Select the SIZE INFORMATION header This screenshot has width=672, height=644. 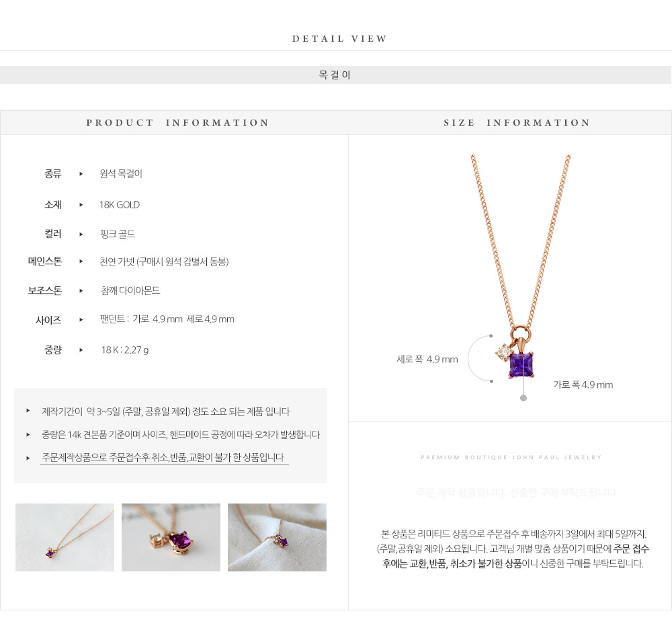click(x=516, y=122)
